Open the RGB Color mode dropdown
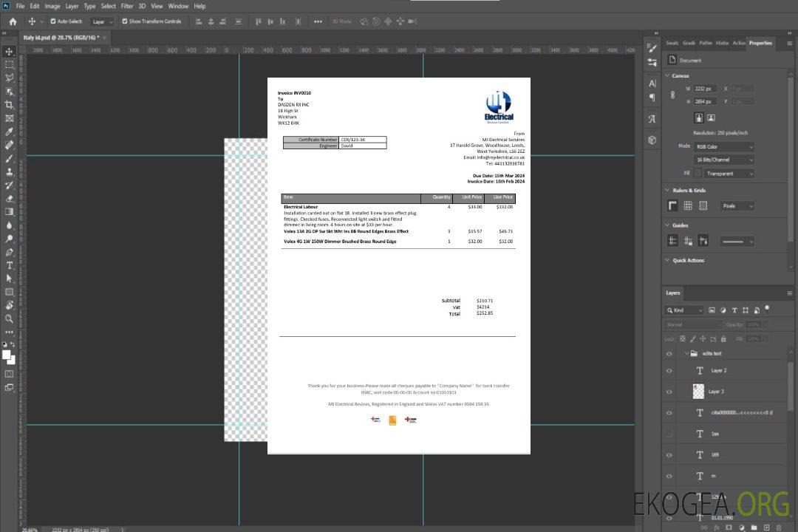 coord(723,147)
